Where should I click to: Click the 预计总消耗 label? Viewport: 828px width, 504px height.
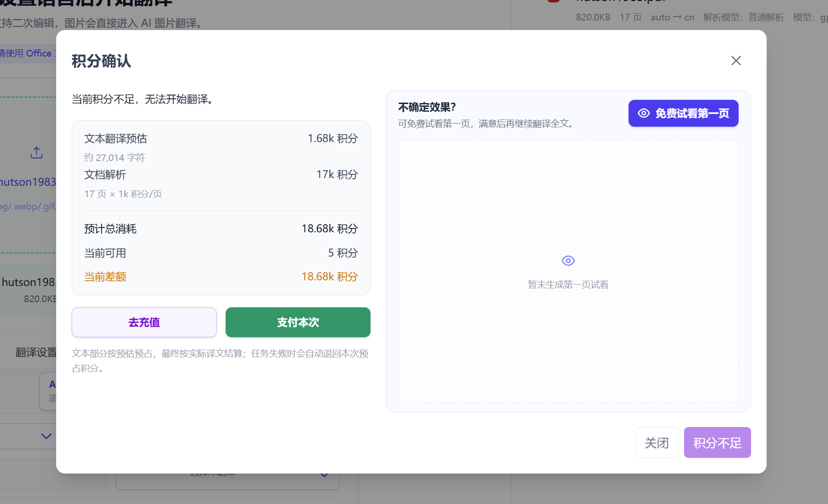[x=110, y=229]
